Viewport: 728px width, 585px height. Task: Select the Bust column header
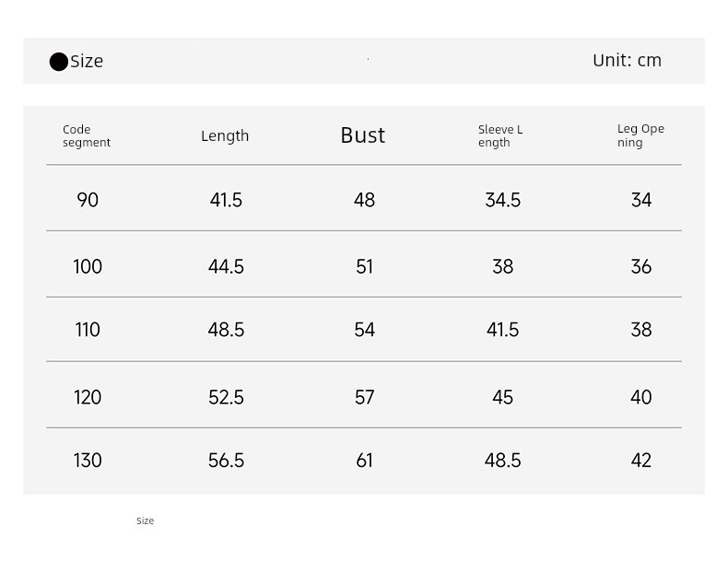coord(362,135)
